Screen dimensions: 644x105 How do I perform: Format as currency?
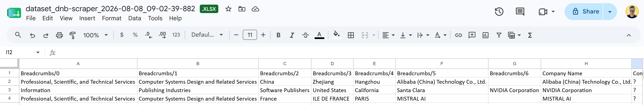tap(122, 35)
